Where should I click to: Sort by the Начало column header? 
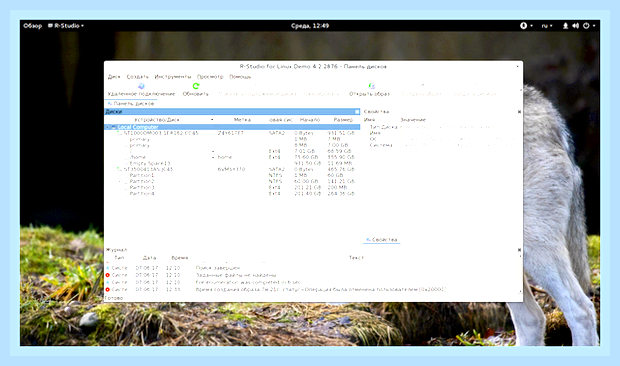tap(310, 120)
